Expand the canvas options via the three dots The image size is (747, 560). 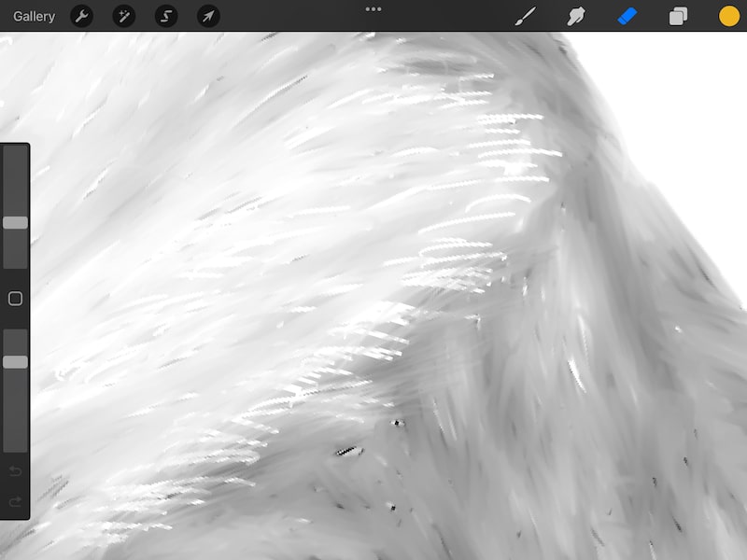coord(373,8)
